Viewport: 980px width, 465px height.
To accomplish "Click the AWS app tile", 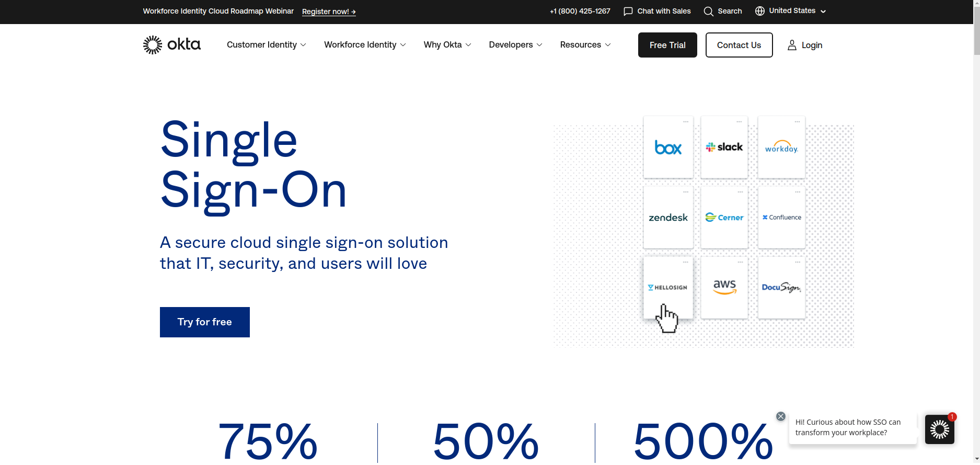I will coord(724,287).
